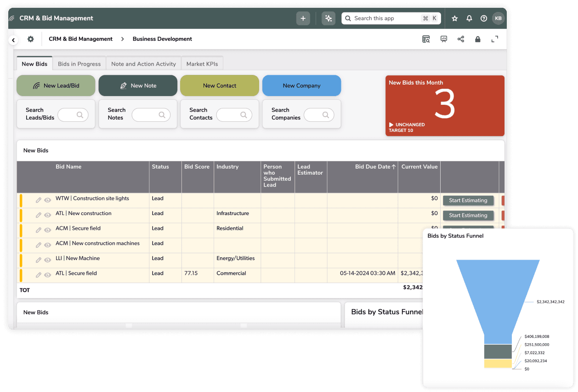
Task: Collapse sidebar with the back chevron
Action: [13, 40]
